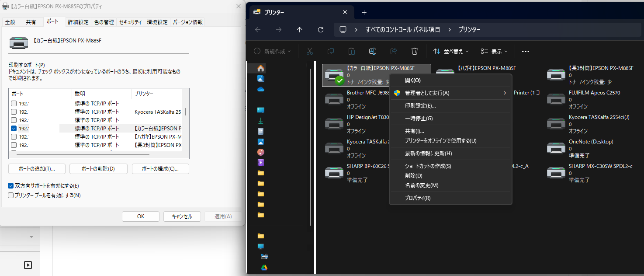Click the ポートの追加(T)... button

tap(37, 169)
